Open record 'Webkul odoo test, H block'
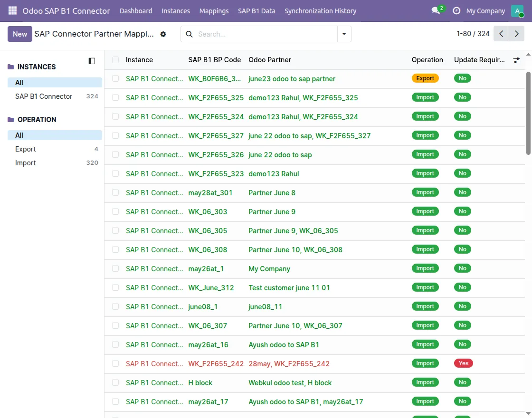Image resolution: width=532 pixels, height=418 pixels. point(290,383)
